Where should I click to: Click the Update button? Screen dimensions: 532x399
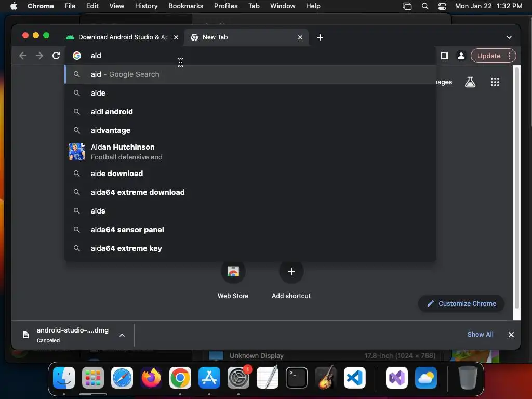[488, 56]
